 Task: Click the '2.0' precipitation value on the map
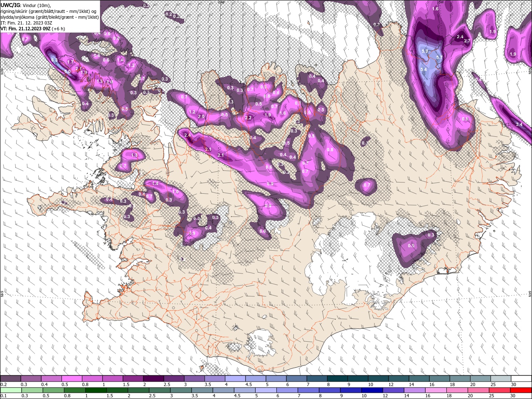coord(201,117)
